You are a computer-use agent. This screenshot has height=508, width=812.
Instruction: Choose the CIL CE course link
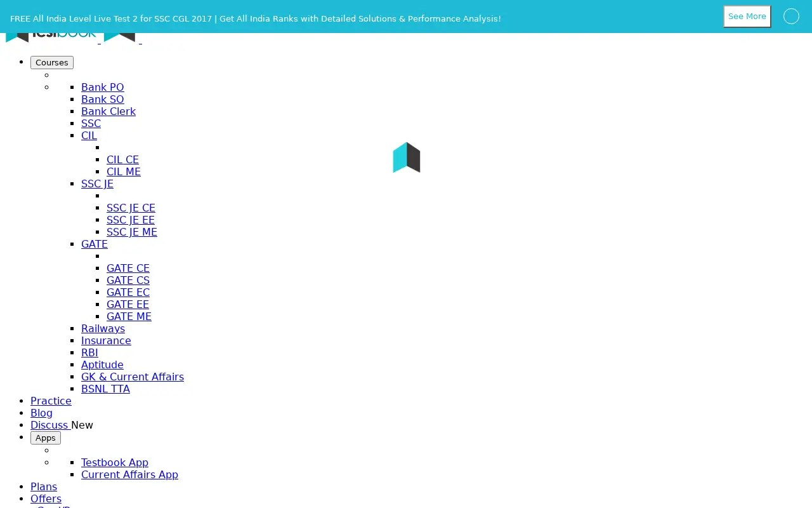point(122,159)
